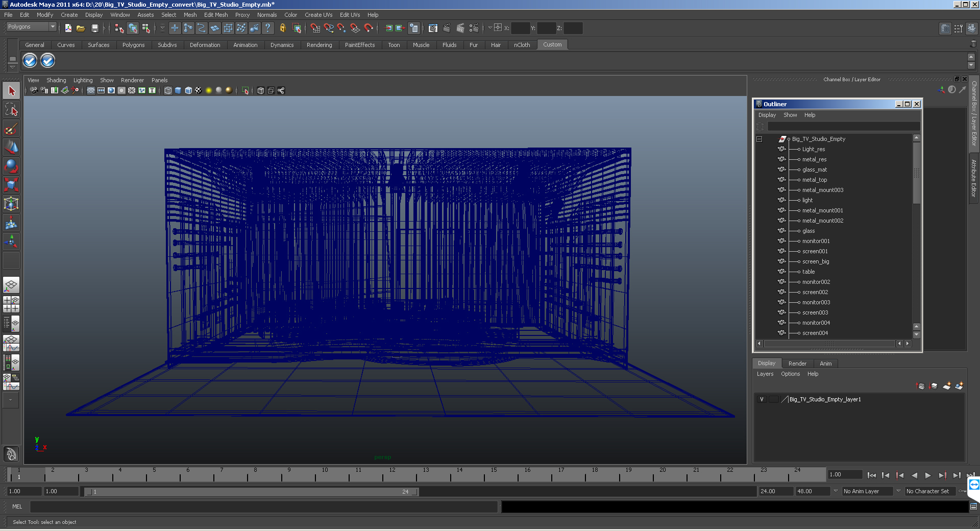Open the Edit Mesh menu

[216, 15]
